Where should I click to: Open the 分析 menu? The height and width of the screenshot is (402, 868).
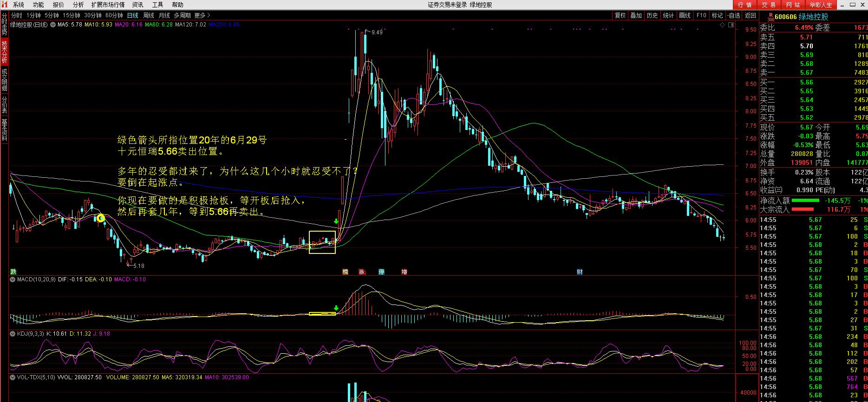(x=78, y=5)
